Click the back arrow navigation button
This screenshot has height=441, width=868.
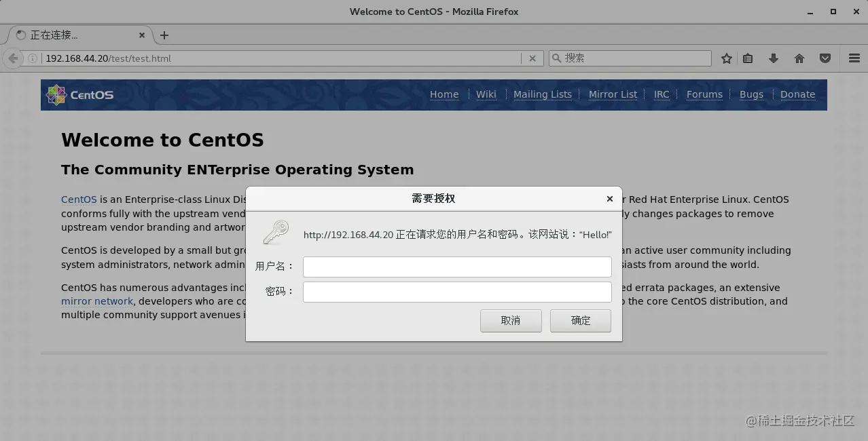(x=13, y=58)
